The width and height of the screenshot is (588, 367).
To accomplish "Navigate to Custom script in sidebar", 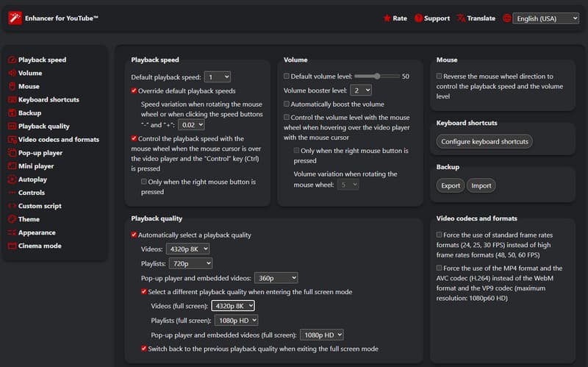I will [x=40, y=206].
